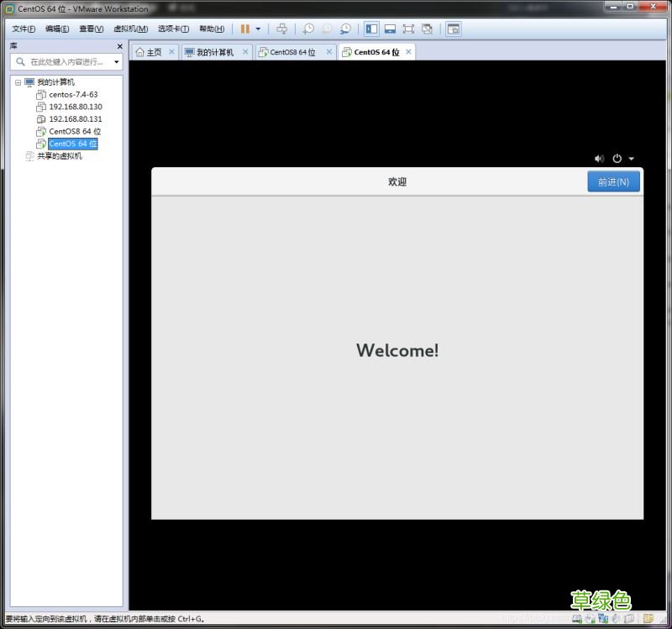Toggle the library sidebar view icon
The height and width of the screenshot is (629, 672).
coord(372,29)
